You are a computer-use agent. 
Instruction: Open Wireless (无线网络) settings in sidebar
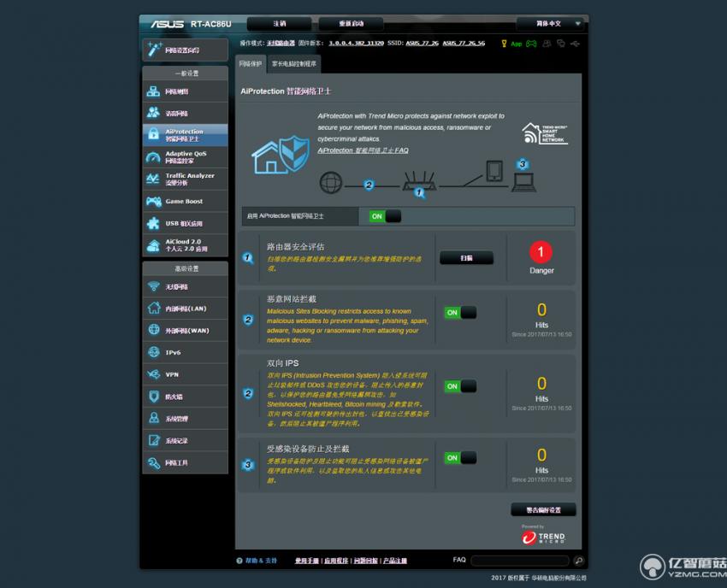click(185, 286)
